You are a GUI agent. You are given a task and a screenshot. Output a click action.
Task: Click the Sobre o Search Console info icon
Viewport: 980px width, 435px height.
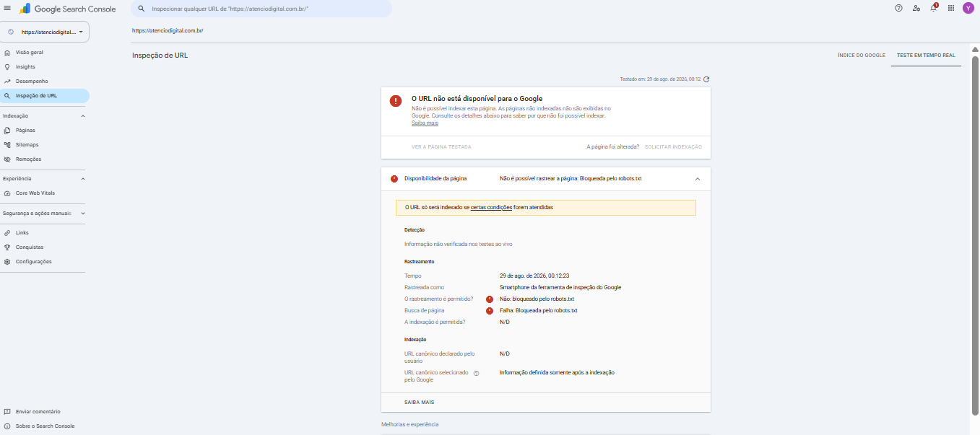(x=7, y=426)
